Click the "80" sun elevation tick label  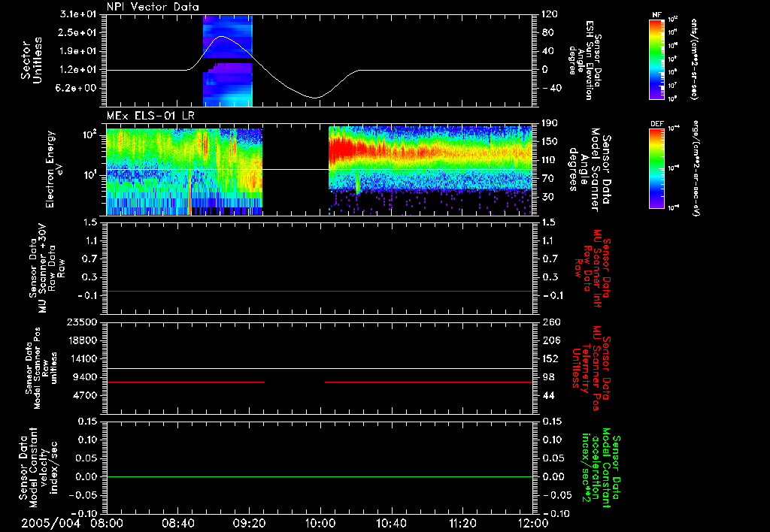(x=548, y=32)
